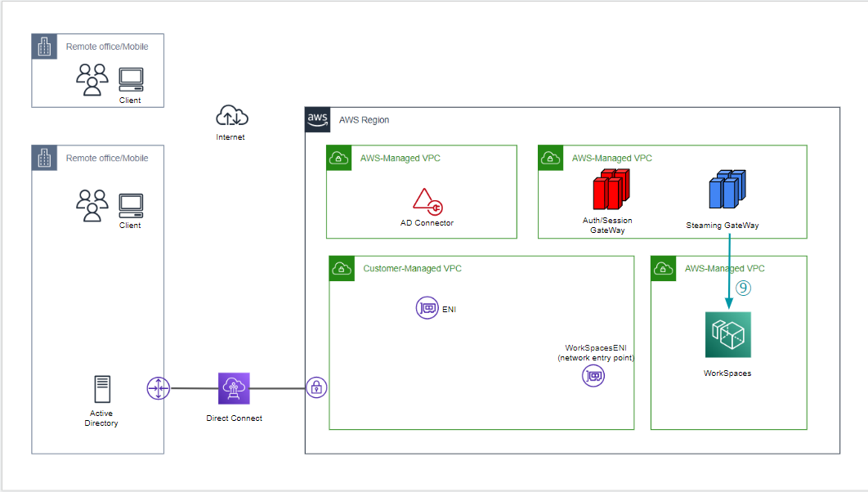This screenshot has height=492, width=868.
Task: Click AWS-Managed VPC label above the gateways
Action: pos(611,159)
